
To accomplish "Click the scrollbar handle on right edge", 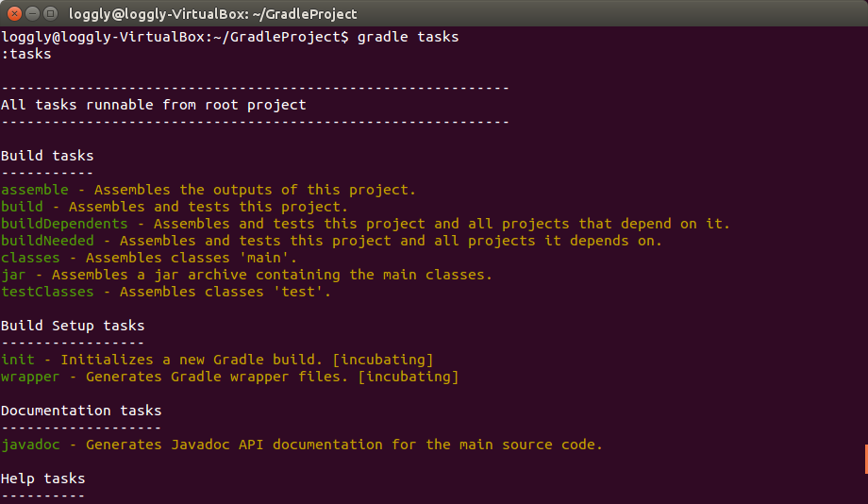I will [864, 459].
